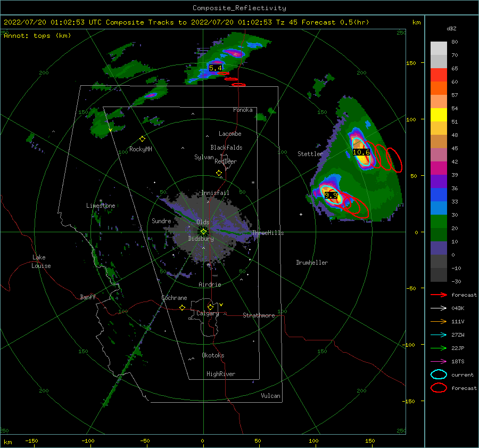This screenshot has width=479, height=448.
Task: Click the Annot: tops (km) label
Action: 37,36
